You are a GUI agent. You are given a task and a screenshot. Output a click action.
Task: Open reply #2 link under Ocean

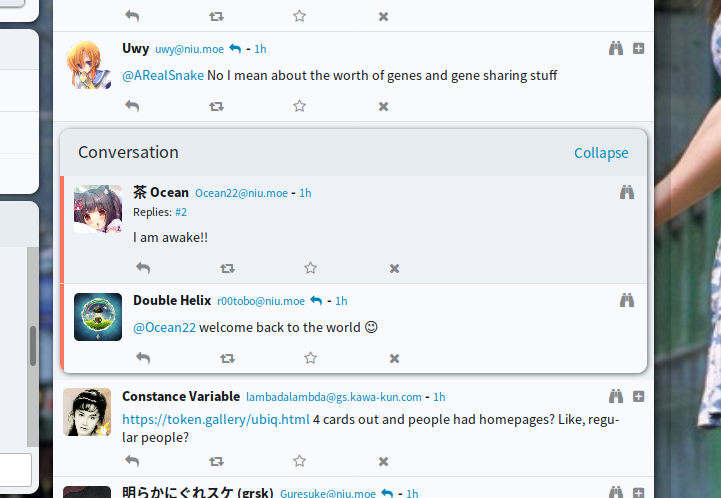pos(181,212)
